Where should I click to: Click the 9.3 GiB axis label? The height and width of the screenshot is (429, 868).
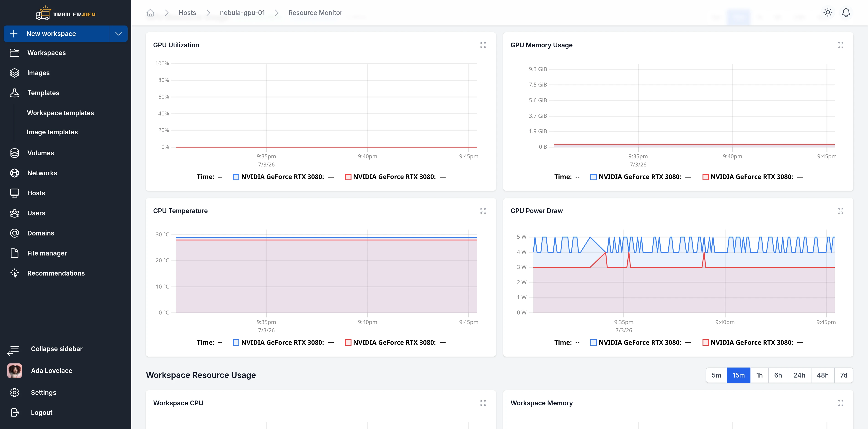pos(537,69)
